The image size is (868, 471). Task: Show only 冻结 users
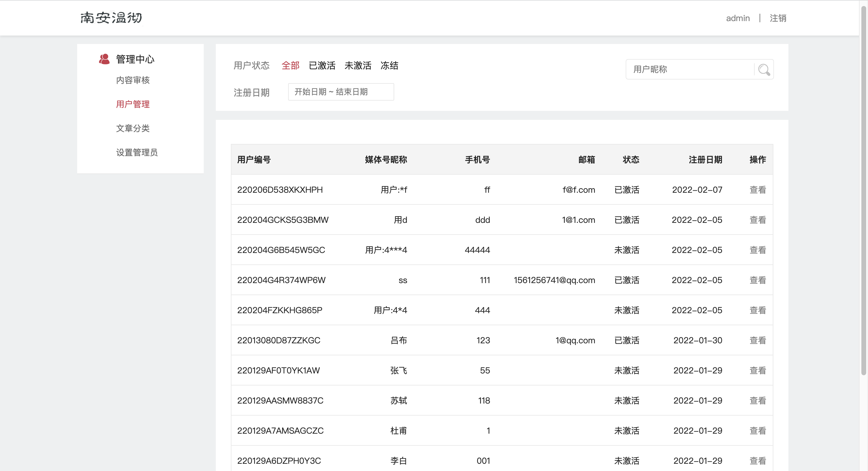pyautogui.click(x=389, y=65)
